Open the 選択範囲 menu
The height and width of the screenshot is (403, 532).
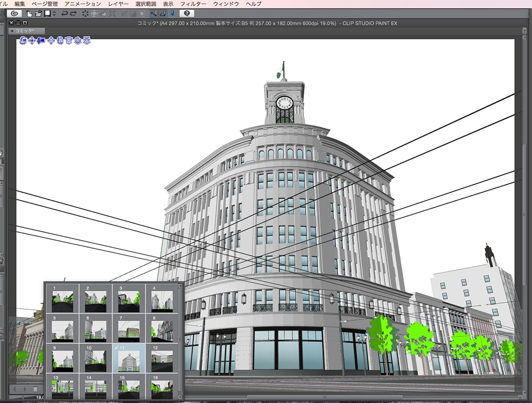146,4
